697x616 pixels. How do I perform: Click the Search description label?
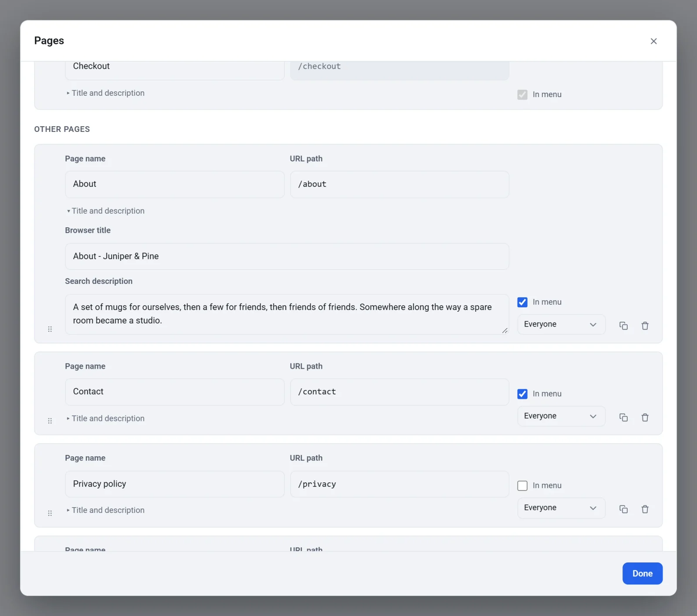click(98, 281)
